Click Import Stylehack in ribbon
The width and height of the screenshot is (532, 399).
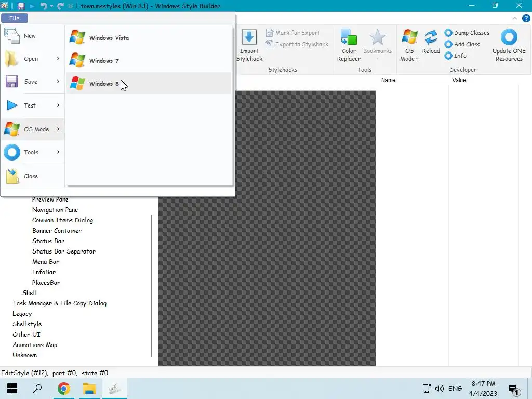pyautogui.click(x=249, y=46)
